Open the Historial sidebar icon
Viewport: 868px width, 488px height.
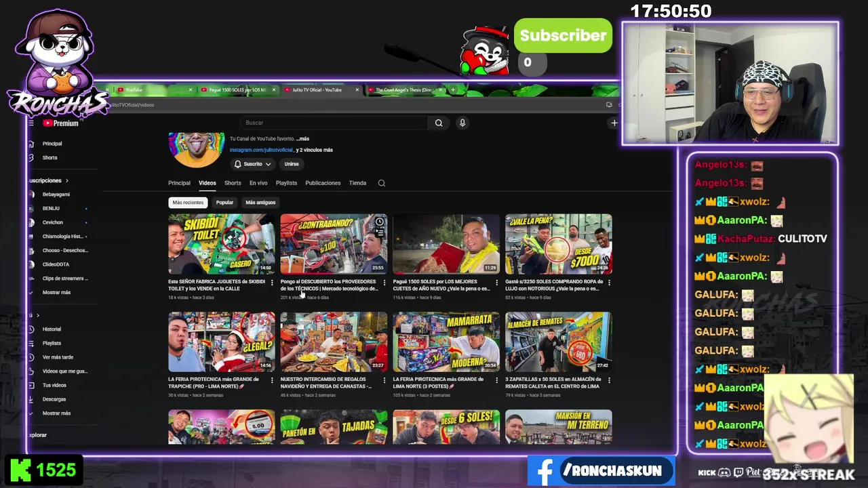coord(31,329)
